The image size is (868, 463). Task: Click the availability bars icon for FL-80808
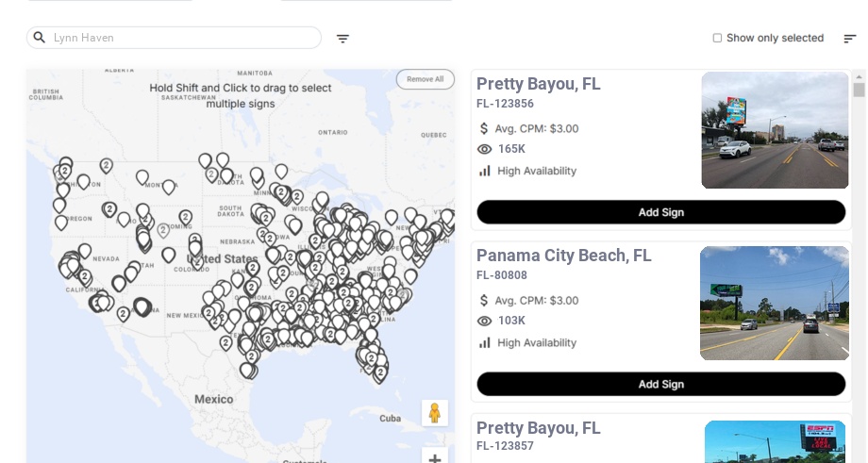[485, 342]
